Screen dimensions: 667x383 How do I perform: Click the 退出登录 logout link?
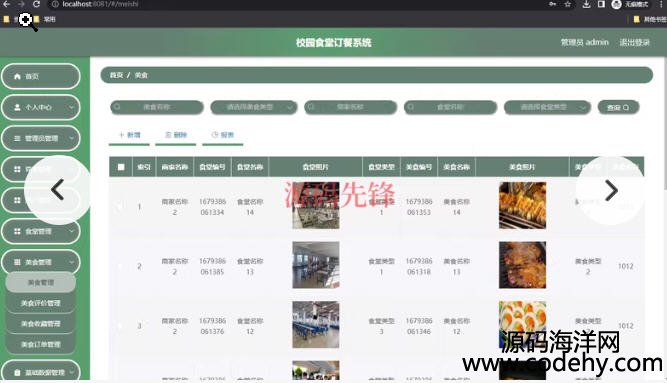[634, 42]
